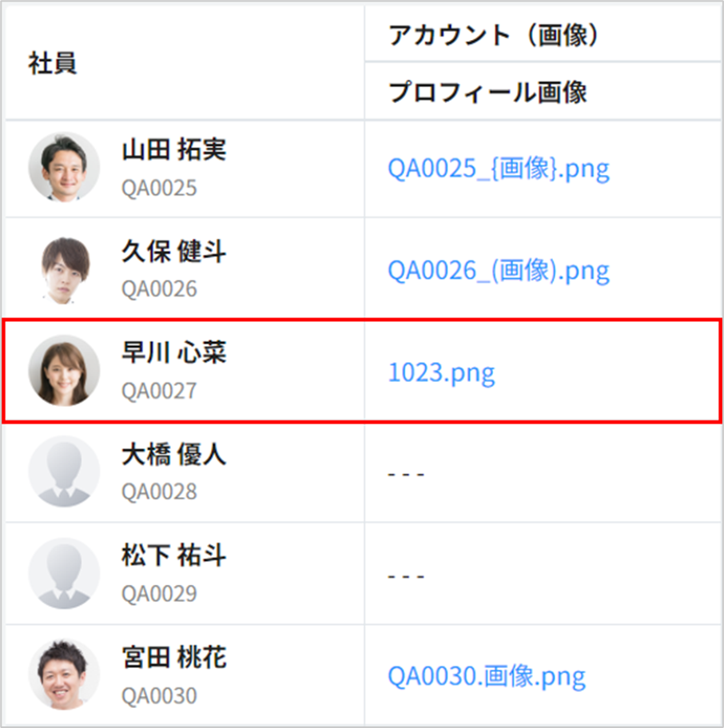Click the default placeholder avatar for QA0029

coord(64,574)
